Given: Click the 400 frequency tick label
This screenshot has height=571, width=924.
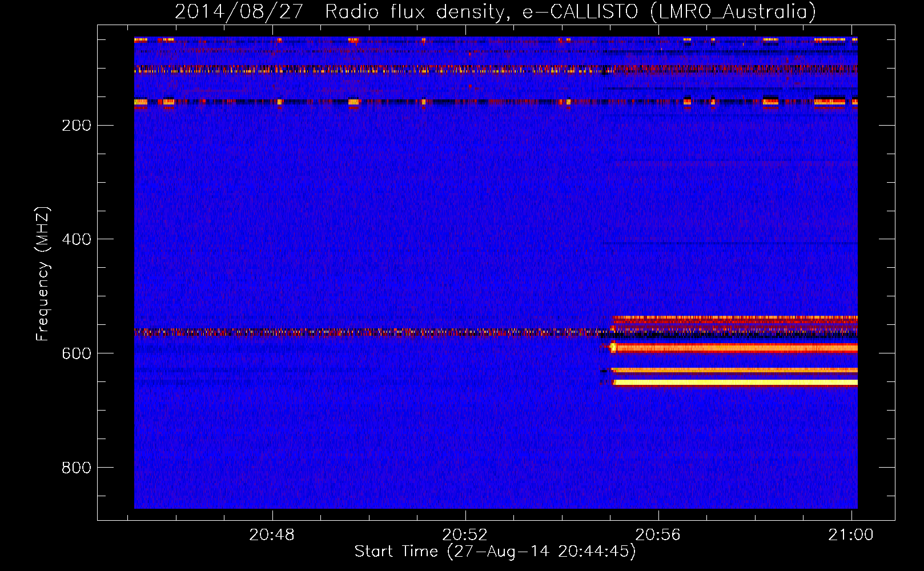Looking at the screenshot, I should pyautogui.click(x=77, y=239).
